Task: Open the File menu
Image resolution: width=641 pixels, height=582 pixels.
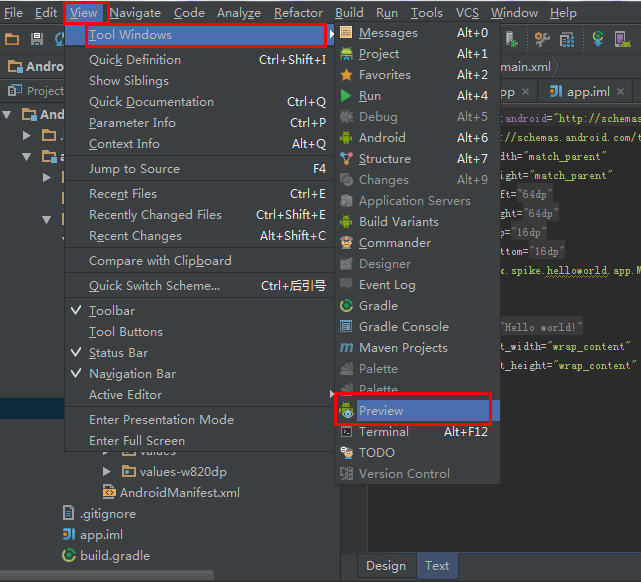Action: pyautogui.click(x=13, y=13)
